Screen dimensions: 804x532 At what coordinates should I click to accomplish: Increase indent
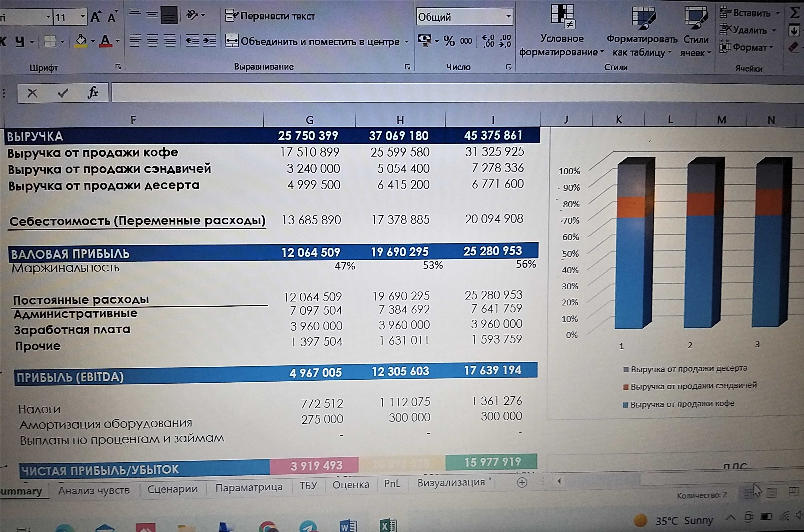point(209,41)
